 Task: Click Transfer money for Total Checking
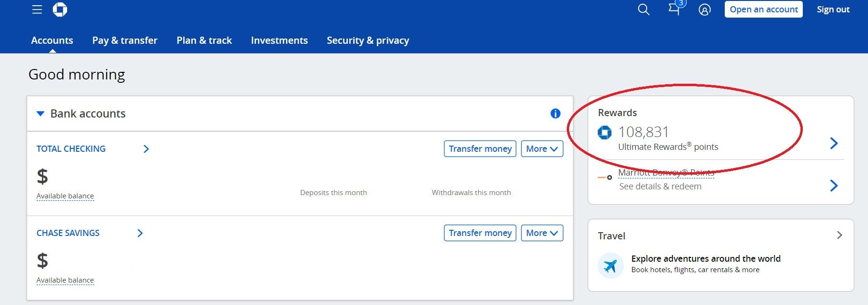[x=480, y=149]
